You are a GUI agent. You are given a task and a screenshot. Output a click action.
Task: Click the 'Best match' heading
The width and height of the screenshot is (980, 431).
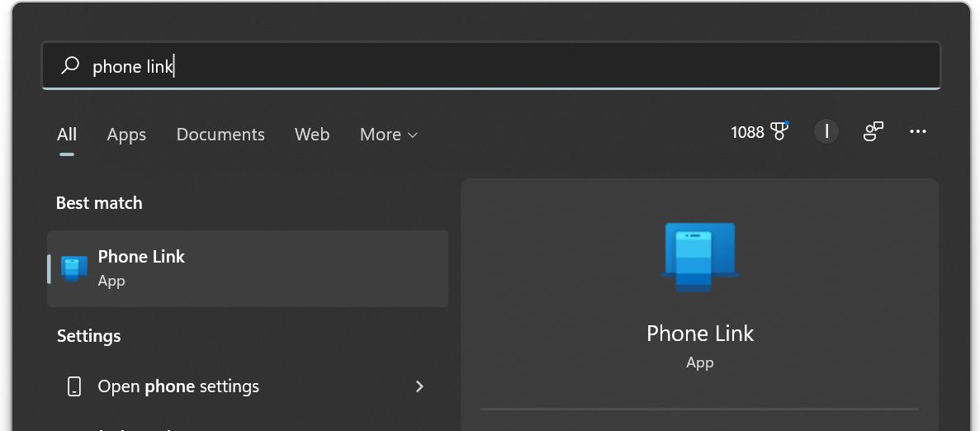pos(99,203)
